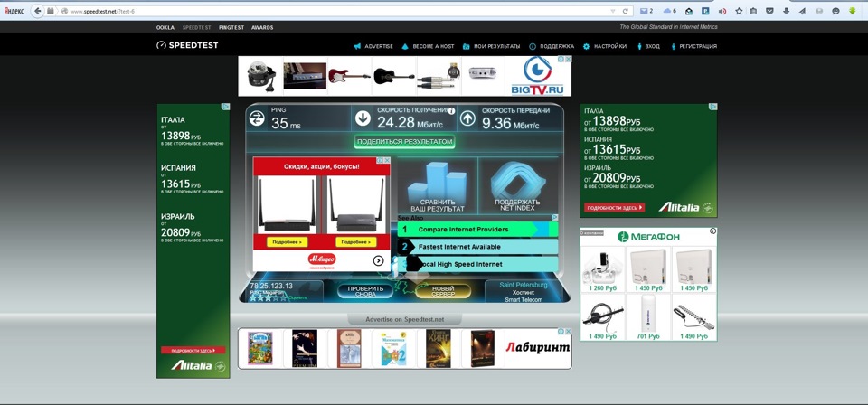This screenshot has height=405, width=868.
Task: Click the arrow circle in М.Видео ad
Action: [x=379, y=260]
